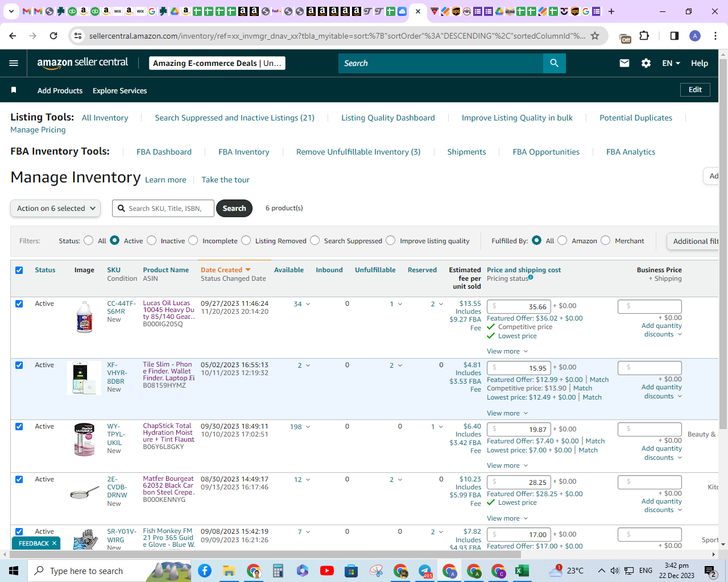Expand View more for ChapStick pricing
728x582 pixels.
point(507,465)
